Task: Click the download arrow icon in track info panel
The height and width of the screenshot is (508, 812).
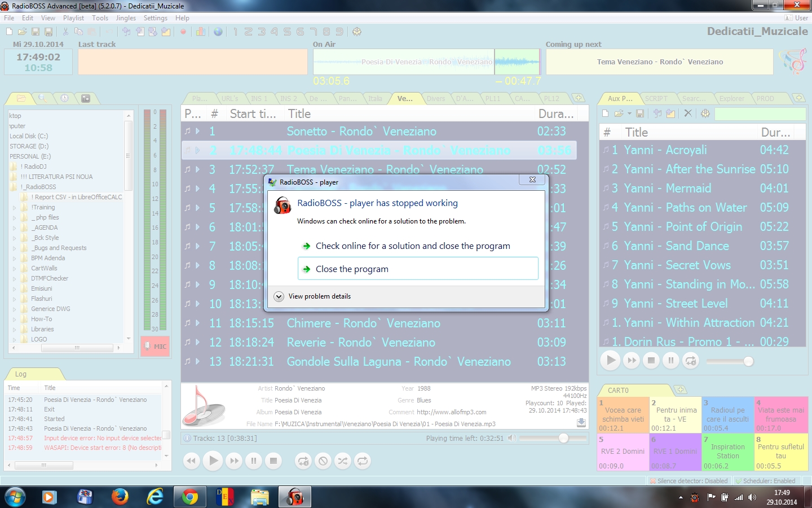Action: (581, 422)
